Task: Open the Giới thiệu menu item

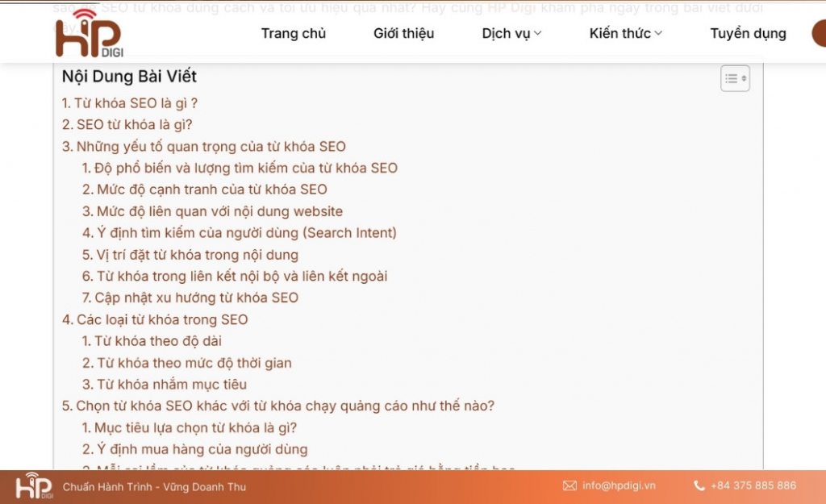Action: pos(403,33)
